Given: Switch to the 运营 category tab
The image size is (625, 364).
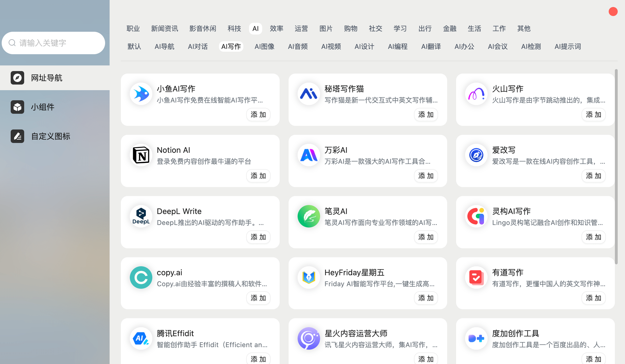Looking at the screenshot, I should click(x=301, y=29).
